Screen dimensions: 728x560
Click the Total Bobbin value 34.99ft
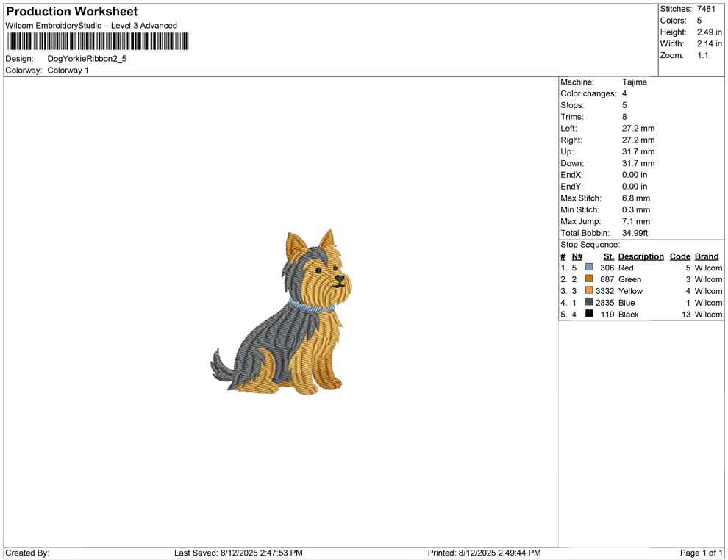(635, 233)
